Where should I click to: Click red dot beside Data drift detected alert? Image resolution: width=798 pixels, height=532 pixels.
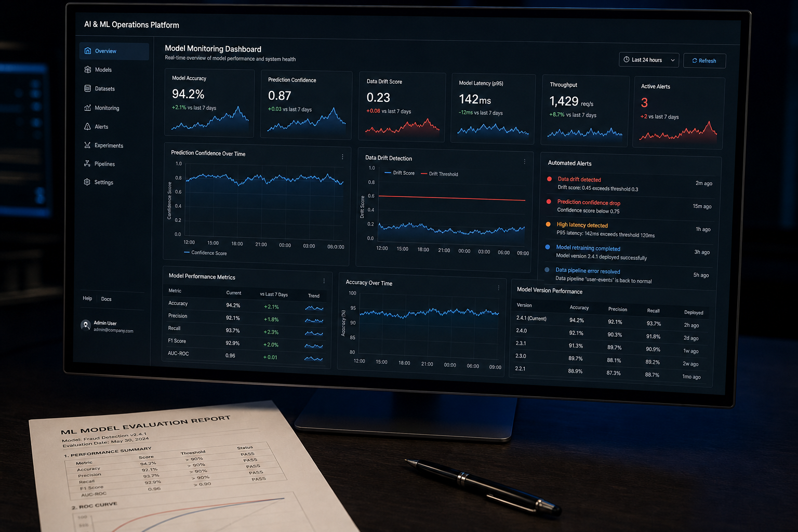tap(550, 179)
